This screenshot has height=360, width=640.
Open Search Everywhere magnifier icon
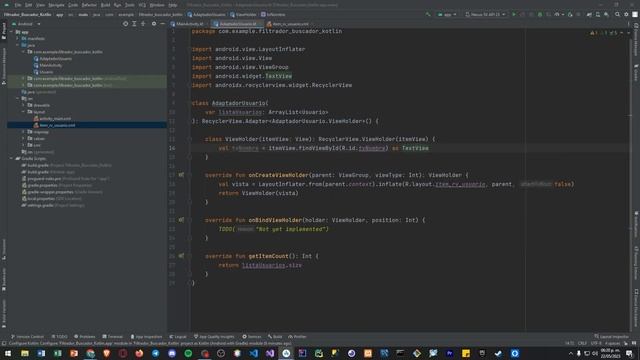[617, 14]
